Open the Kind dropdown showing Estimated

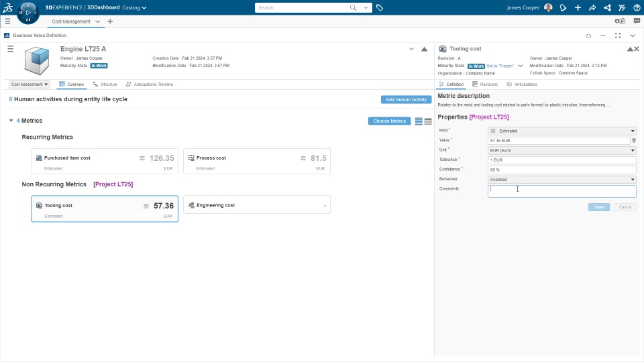coord(562,131)
